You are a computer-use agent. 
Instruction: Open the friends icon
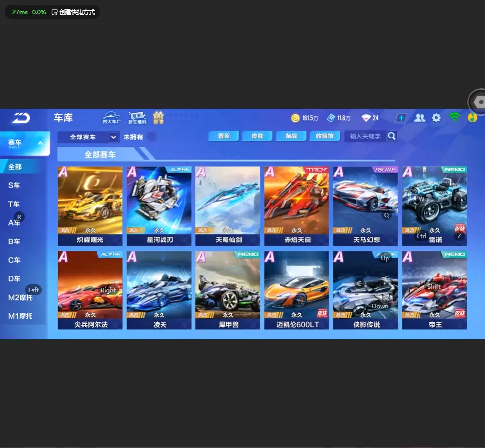420,118
